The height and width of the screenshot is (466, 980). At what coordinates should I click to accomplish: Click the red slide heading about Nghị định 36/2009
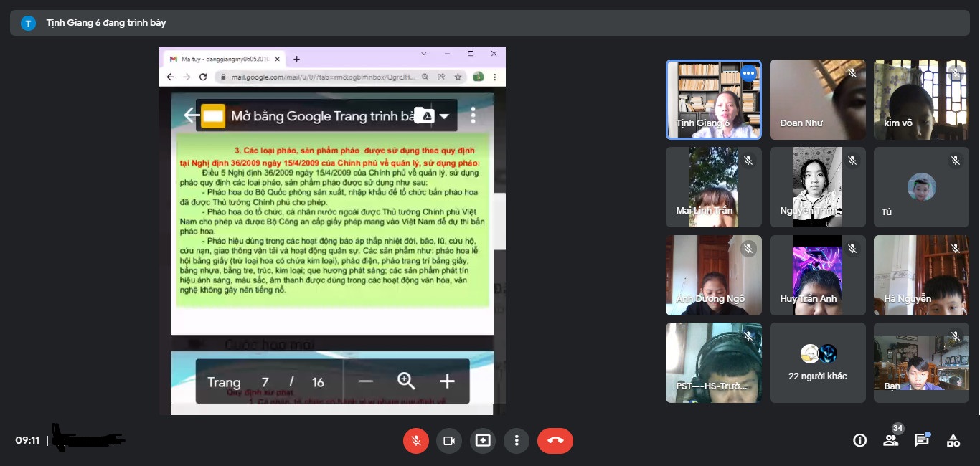pyautogui.click(x=329, y=157)
